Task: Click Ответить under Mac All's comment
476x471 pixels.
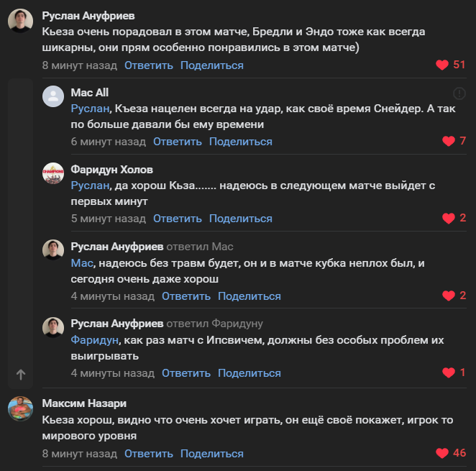Action: click(178, 142)
